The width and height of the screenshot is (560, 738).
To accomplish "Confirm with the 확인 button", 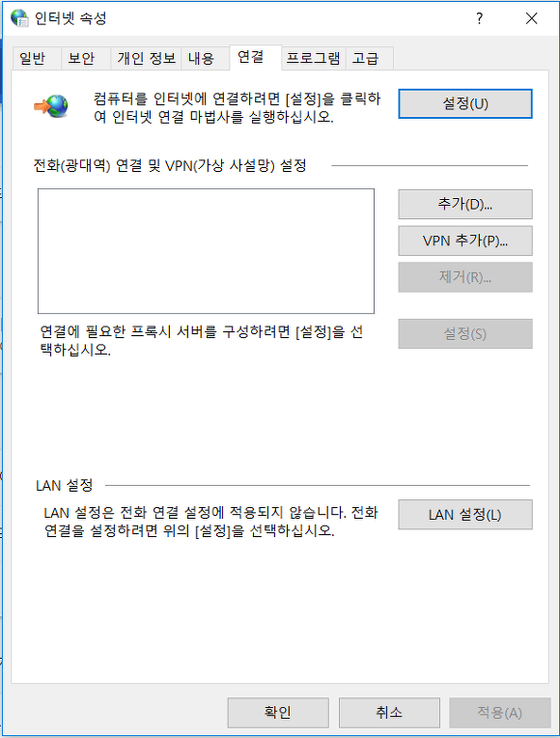I will pyautogui.click(x=278, y=713).
